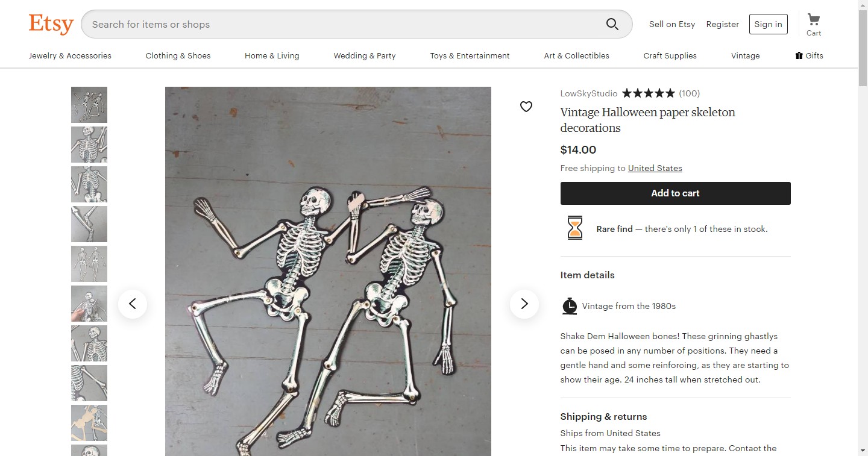Image resolution: width=868 pixels, height=456 pixels.
Task: Select the first skeleton thumbnail image
Action: (89, 105)
